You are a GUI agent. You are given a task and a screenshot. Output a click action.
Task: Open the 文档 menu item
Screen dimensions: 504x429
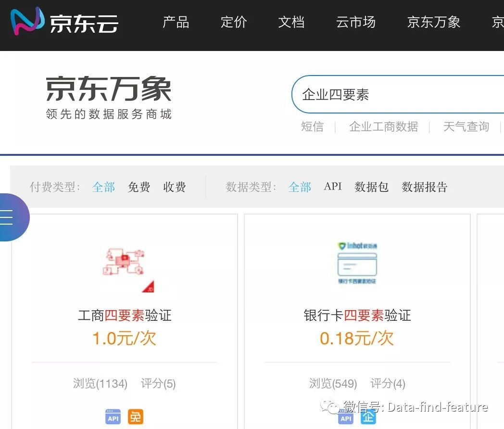coord(291,22)
